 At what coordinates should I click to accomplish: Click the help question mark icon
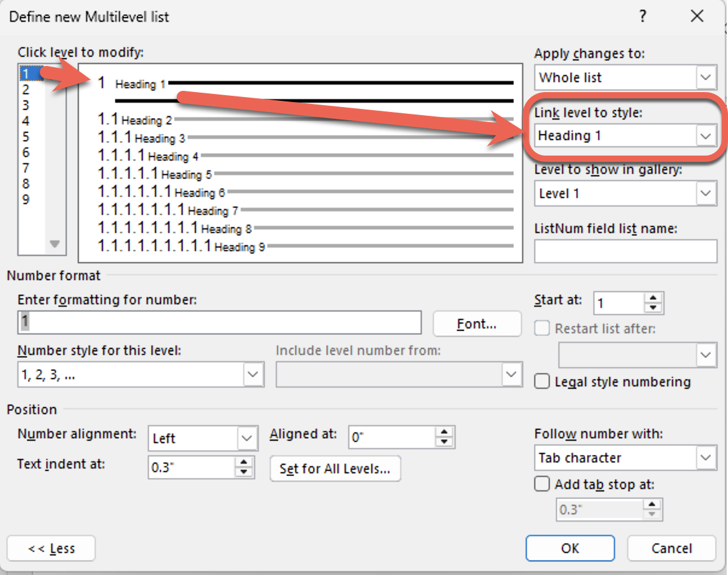click(642, 17)
